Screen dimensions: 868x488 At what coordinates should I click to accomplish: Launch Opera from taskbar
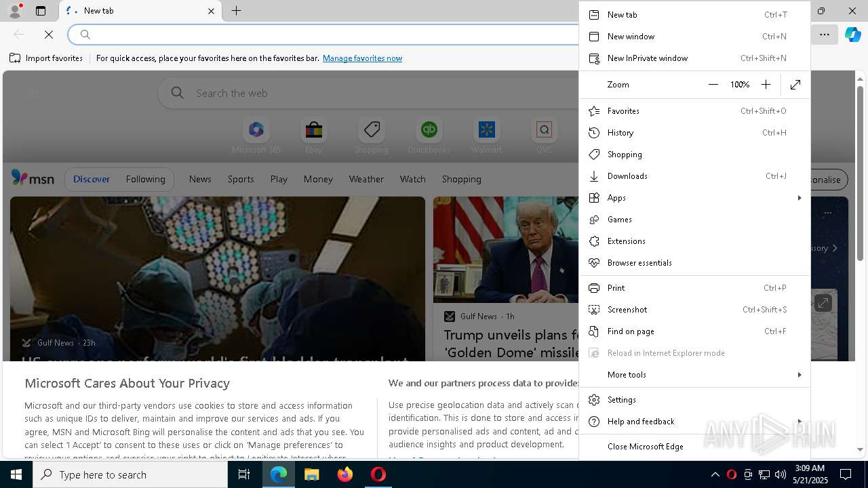378,474
